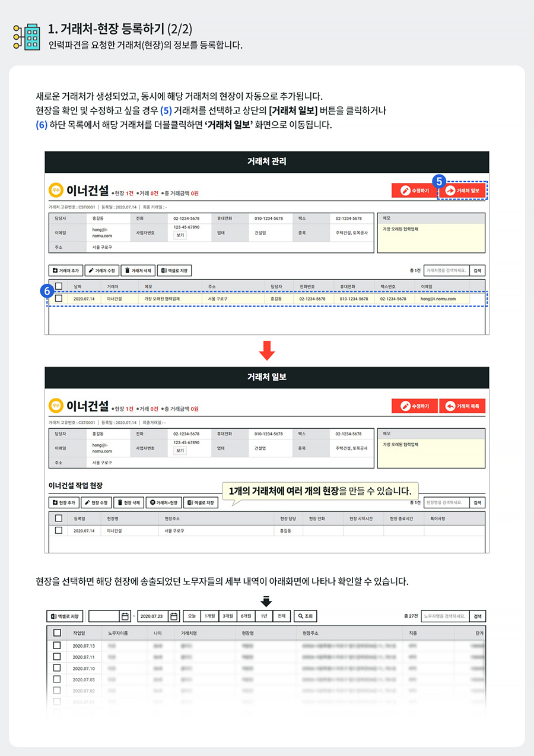This screenshot has height=756, width=534.
Task: Go back using the 거래처 목록 button
Action: [463, 406]
